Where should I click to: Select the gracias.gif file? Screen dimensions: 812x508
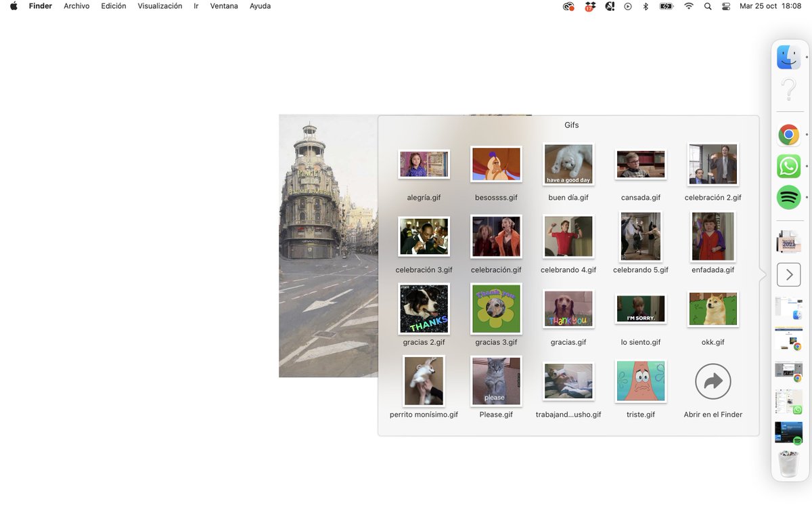[x=568, y=309]
